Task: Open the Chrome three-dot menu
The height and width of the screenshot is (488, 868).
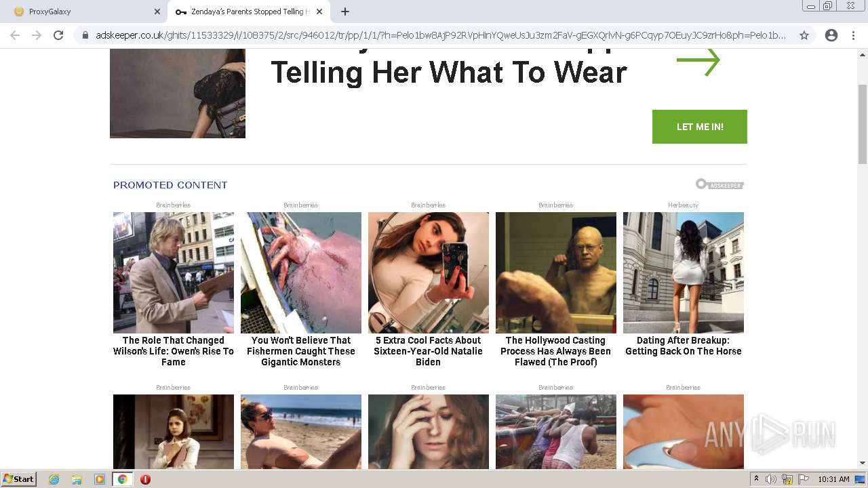Action: pos(853,35)
